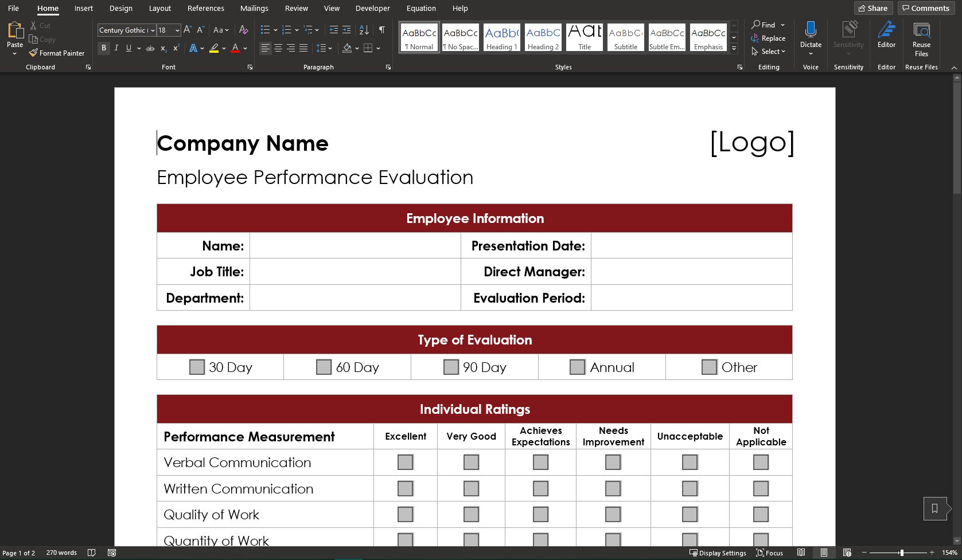The width and height of the screenshot is (962, 560).
Task: Select the text highlight color tool
Action: [215, 48]
